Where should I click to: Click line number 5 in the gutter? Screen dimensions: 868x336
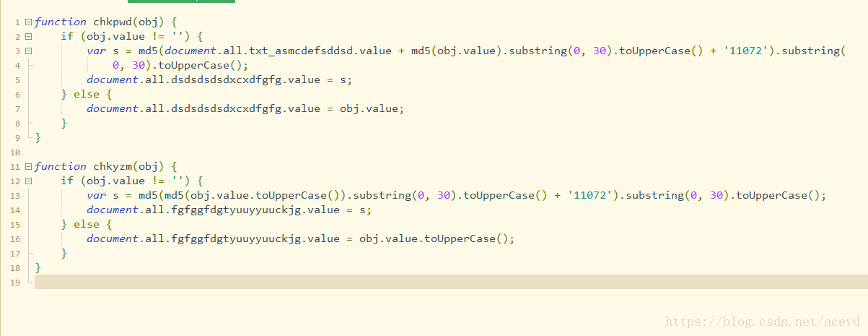coord(17,80)
